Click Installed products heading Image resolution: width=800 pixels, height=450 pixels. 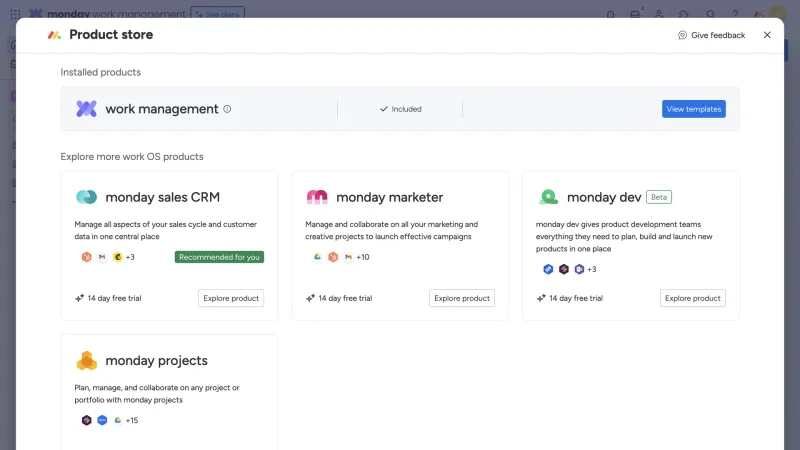click(101, 72)
